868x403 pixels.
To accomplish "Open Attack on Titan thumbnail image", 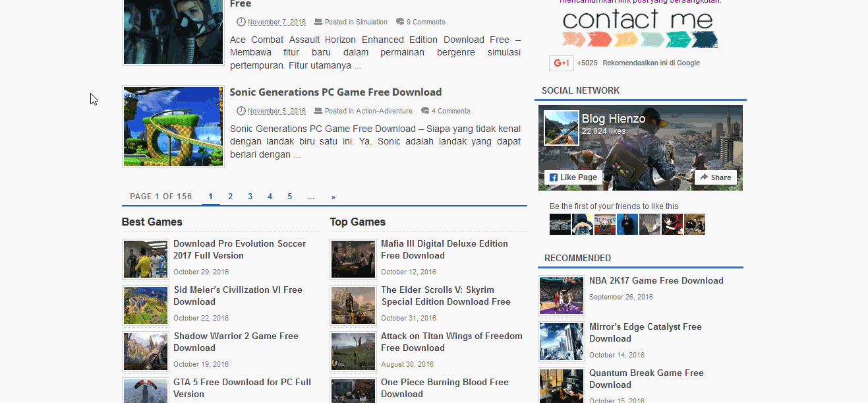I will tap(353, 352).
